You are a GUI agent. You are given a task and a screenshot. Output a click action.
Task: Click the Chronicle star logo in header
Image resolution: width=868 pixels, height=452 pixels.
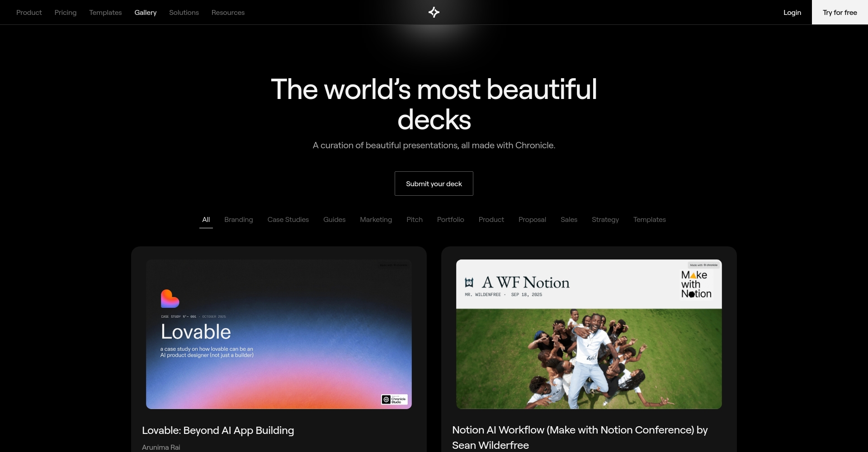(434, 12)
